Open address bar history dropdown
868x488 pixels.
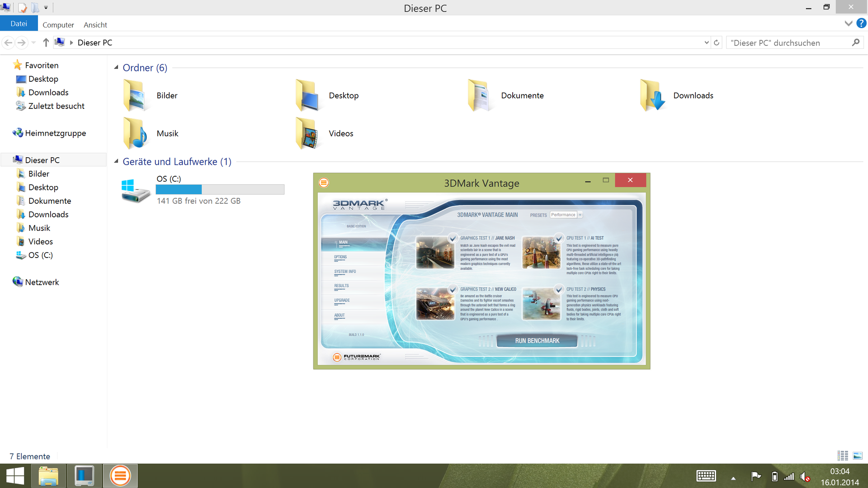coord(707,42)
